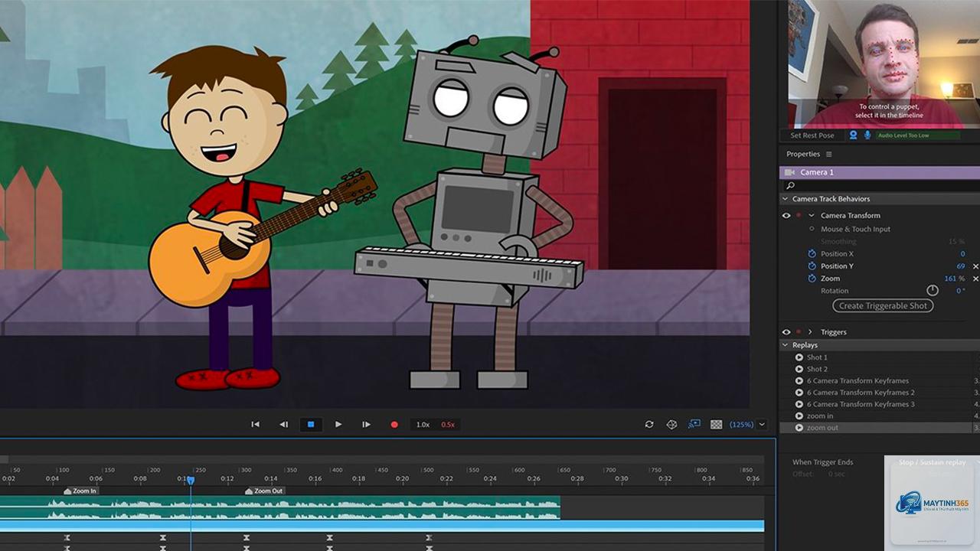Click the 3D cube render icon
The image size is (980, 551).
(x=671, y=424)
